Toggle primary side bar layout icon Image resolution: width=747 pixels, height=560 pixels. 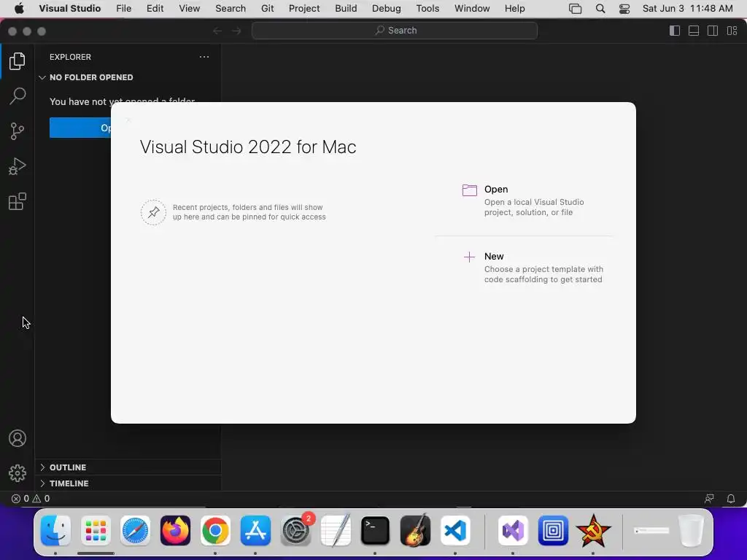pyautogui.click(x=675, y=31)
